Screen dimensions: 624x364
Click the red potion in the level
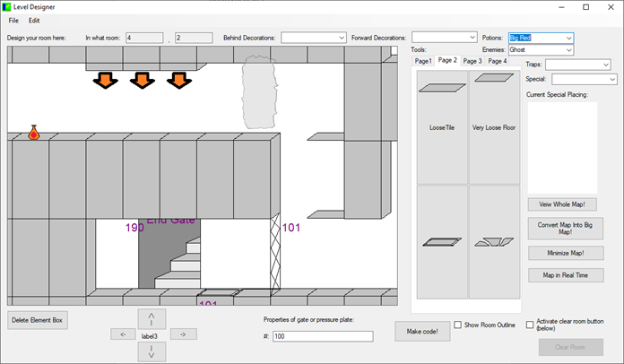point(34,133)
